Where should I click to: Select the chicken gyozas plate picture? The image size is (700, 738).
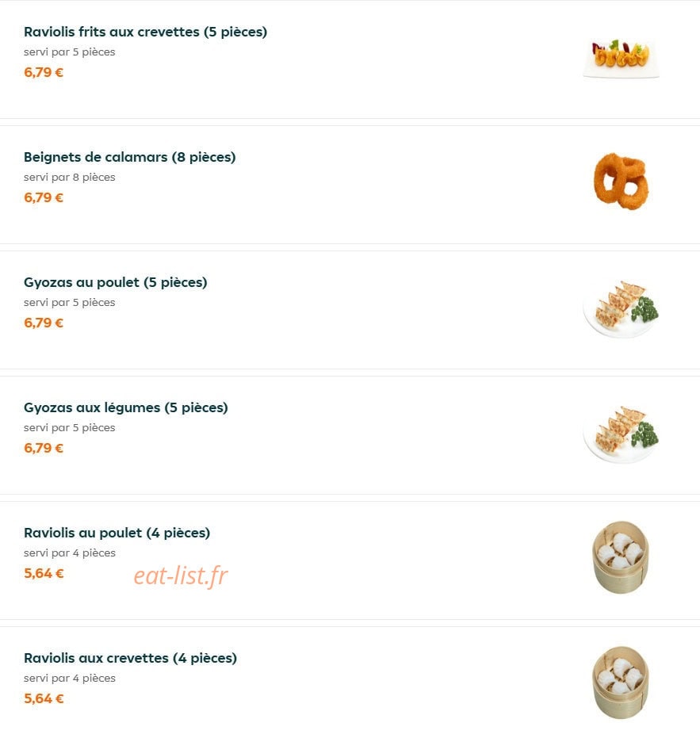(x=621, y=309)
